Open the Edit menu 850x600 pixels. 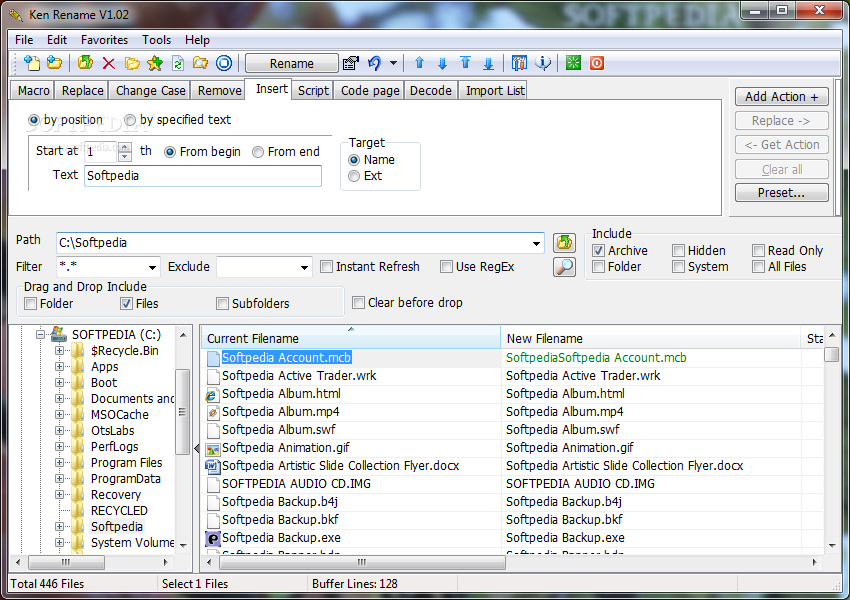coord(56,40)
